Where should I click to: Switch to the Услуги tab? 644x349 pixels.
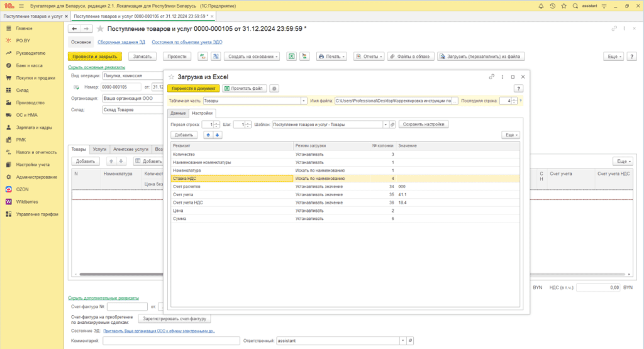pyautogui.click(x=99, y=150)
